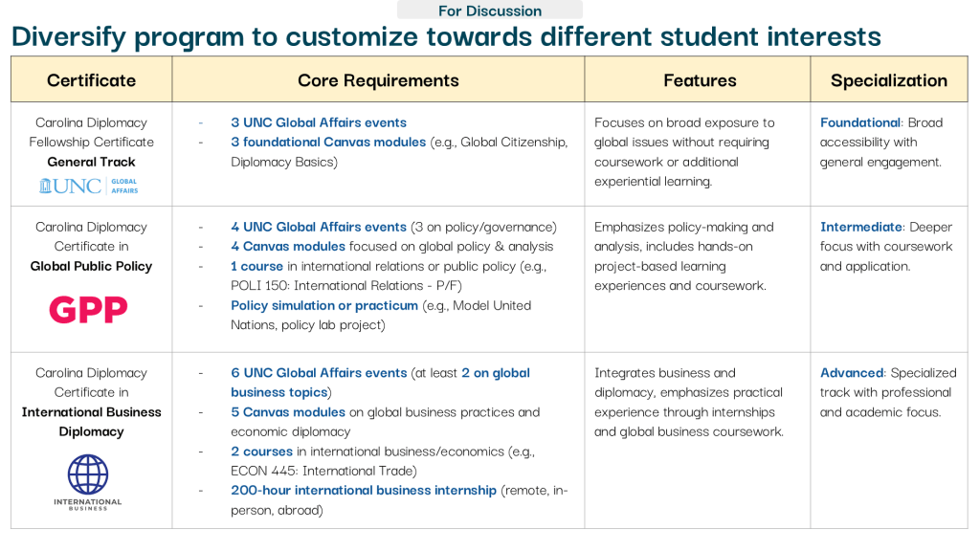Click the Intermediate specialization label
The height and width of the screenshot is (551, 980).
click(860, 227)
